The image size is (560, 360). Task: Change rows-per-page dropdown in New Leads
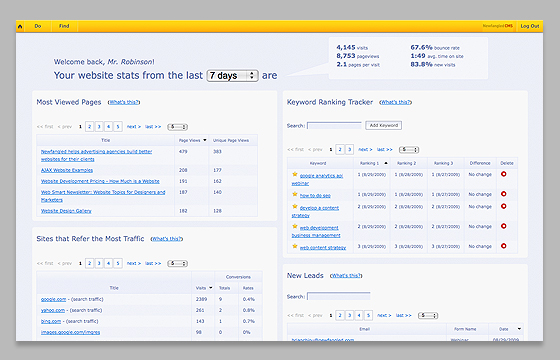tap(428, 316)
